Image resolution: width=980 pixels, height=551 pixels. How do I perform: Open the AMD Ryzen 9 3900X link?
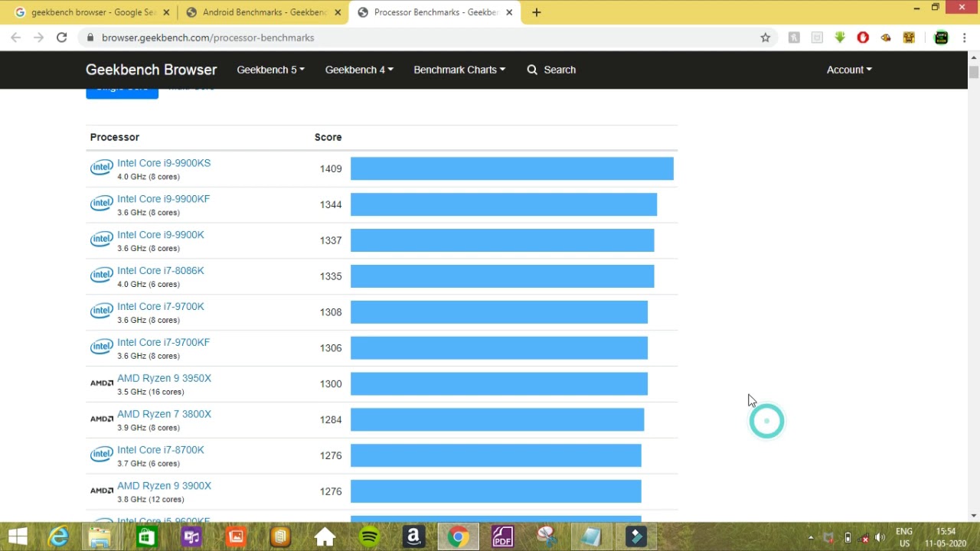coord(164,486)
